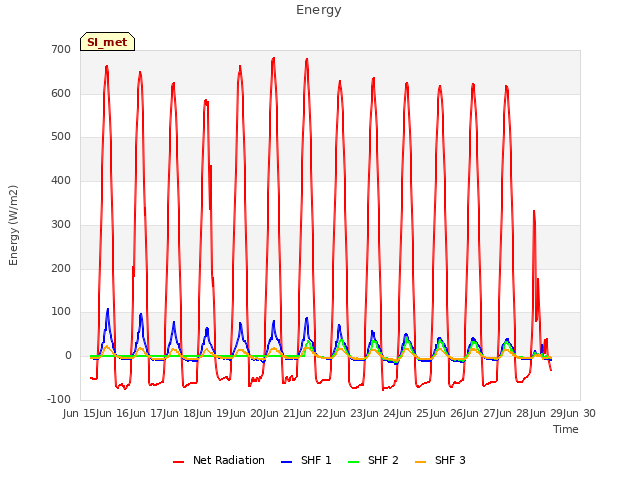The image size is (640, 480).
Task: Click the SI_met annotation label
Action: (107, 42)
